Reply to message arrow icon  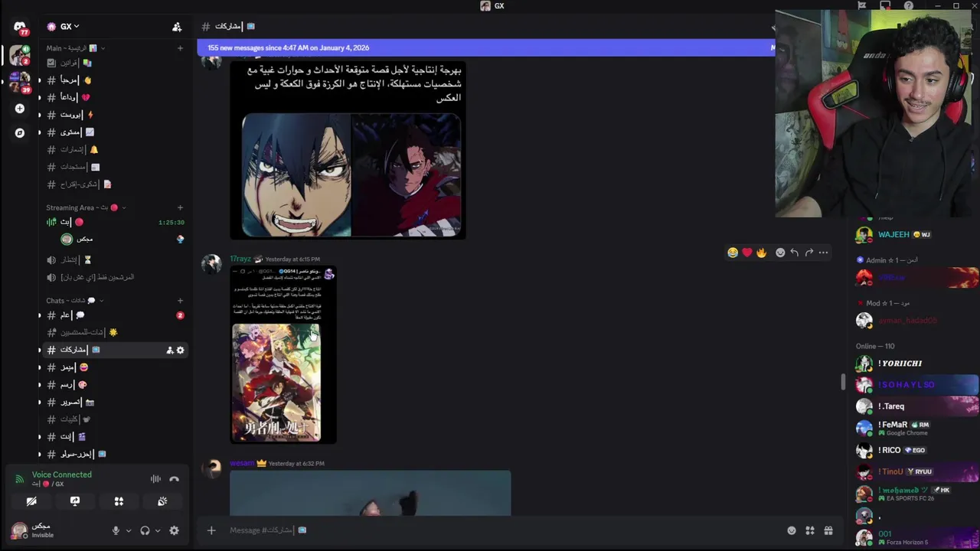click(795, 253)
